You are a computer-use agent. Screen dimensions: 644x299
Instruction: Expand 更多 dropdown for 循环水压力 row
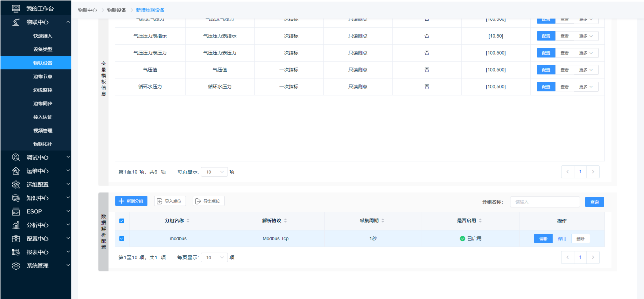point(586,87)
